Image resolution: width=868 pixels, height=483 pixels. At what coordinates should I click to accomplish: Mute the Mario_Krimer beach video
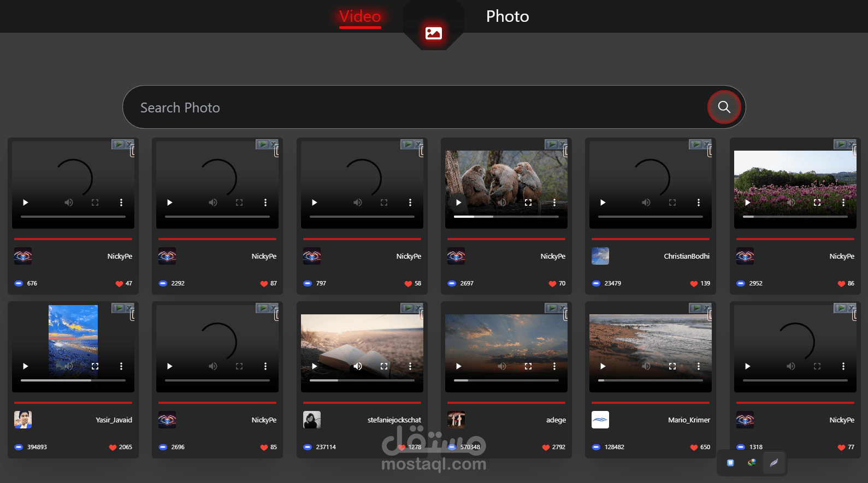(x=646, y=366)
